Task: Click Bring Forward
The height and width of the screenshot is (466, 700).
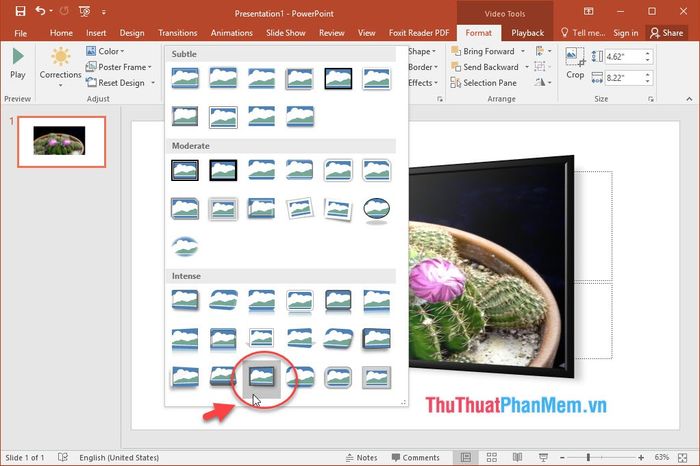Action: pos(483,51)
